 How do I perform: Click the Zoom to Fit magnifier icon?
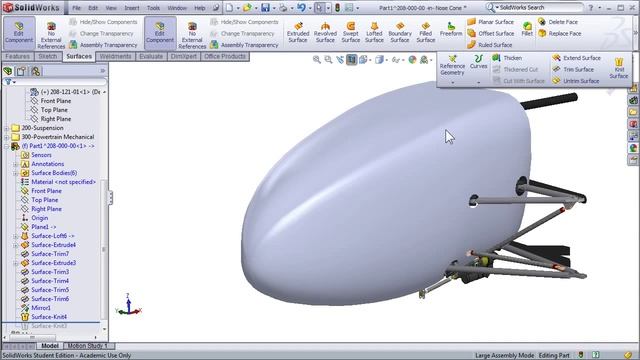coord(316,60)
